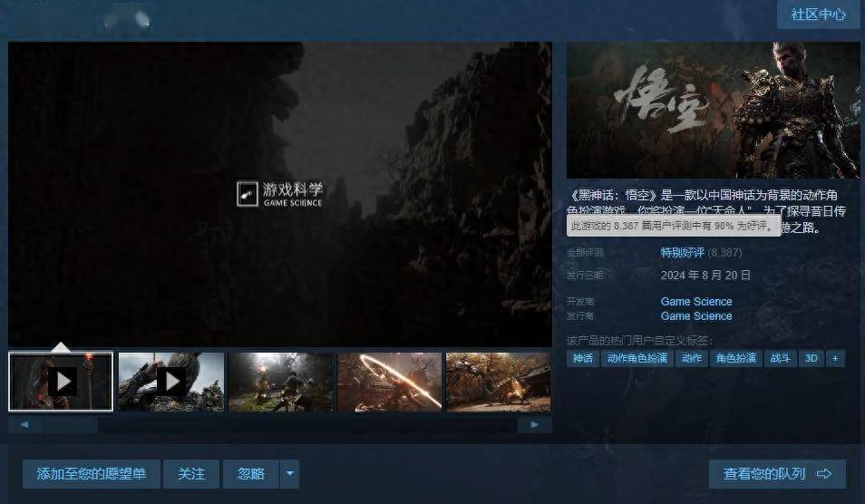Click the right arrow of thumbnail strip

[x=535, y=424]
